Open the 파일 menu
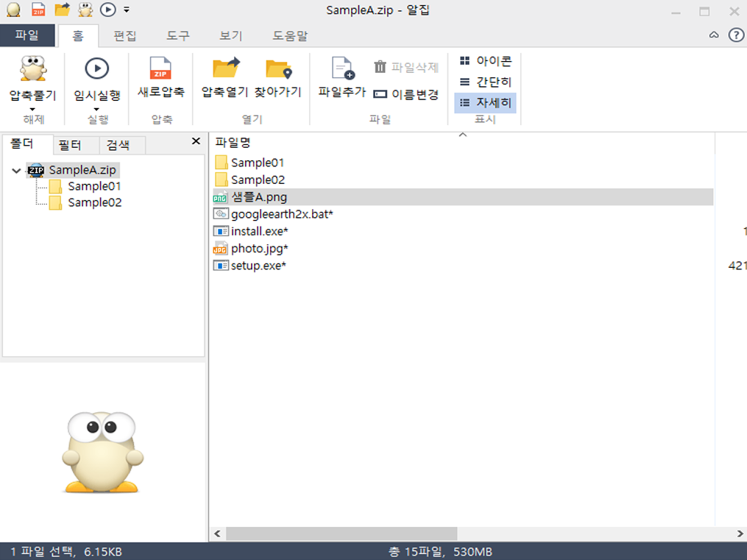 [27, 35]
